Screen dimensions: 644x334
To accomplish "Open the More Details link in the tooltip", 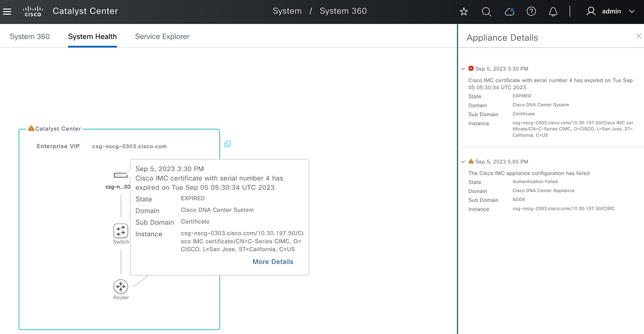I will (x=273, y=262).
